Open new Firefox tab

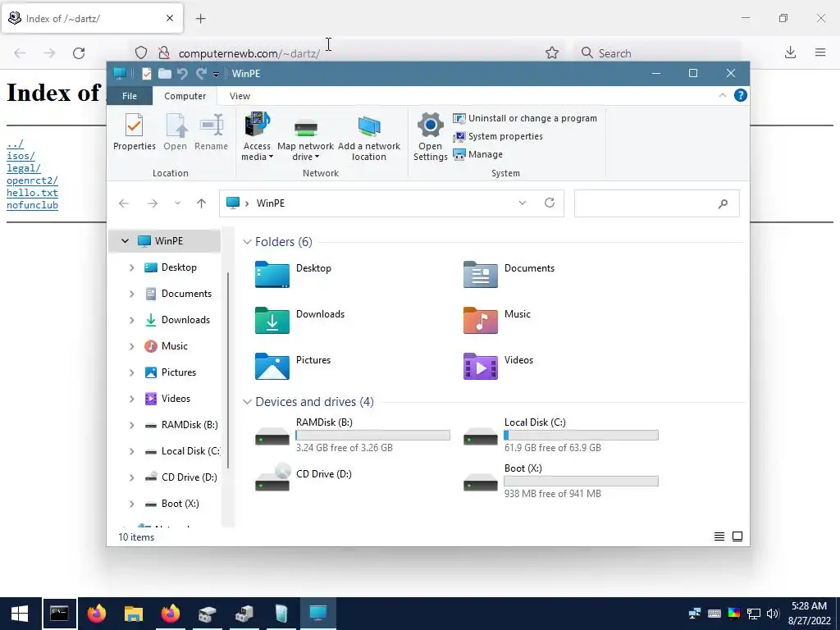click(201, 19)
